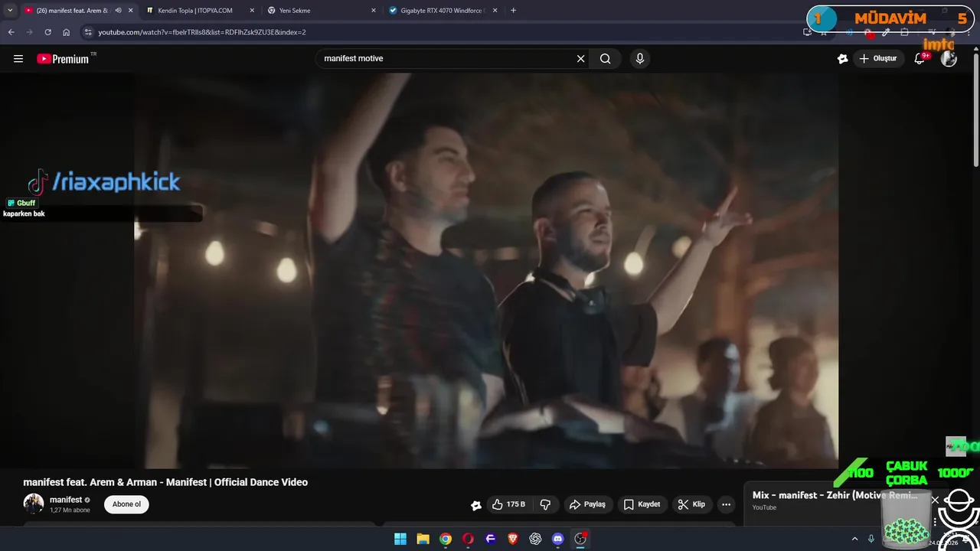Open a new browser tab

point(513,11)
